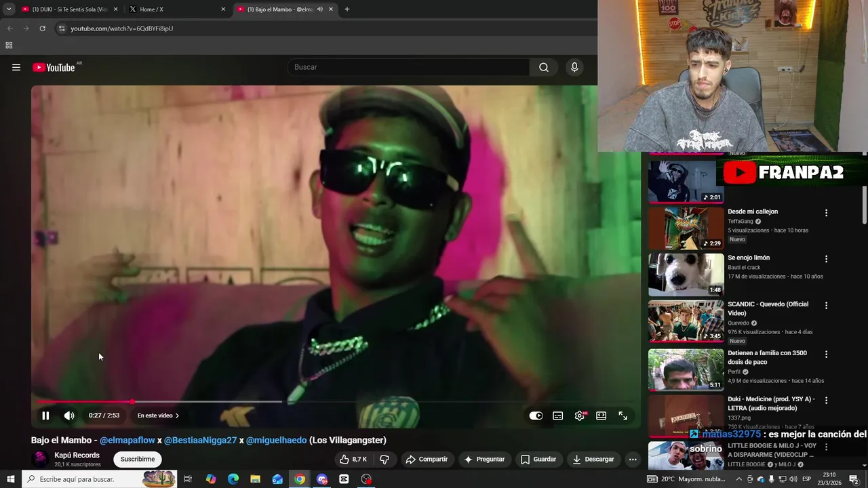Start voice search with microphone icon
The image size is (868, 488).
tap(574, 67)
